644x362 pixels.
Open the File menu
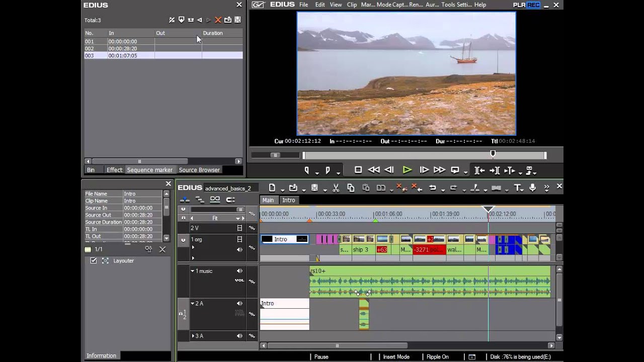pyautogui.click(x=304, y=5)
